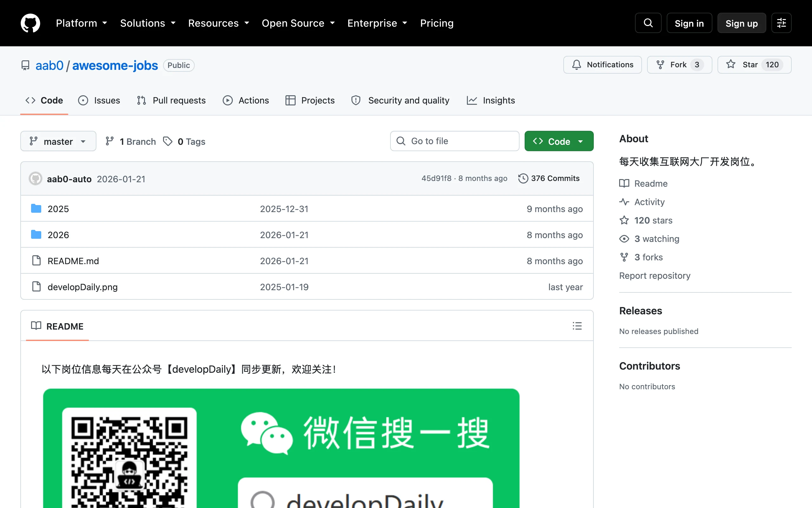The height and width of the screenshot is (508, 812).
Task: Switch to the Security and quality tab
Action: click(400, 100)
